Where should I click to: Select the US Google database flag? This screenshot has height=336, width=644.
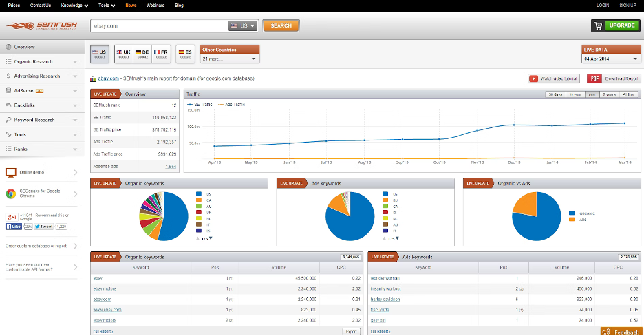pos(99,54)
